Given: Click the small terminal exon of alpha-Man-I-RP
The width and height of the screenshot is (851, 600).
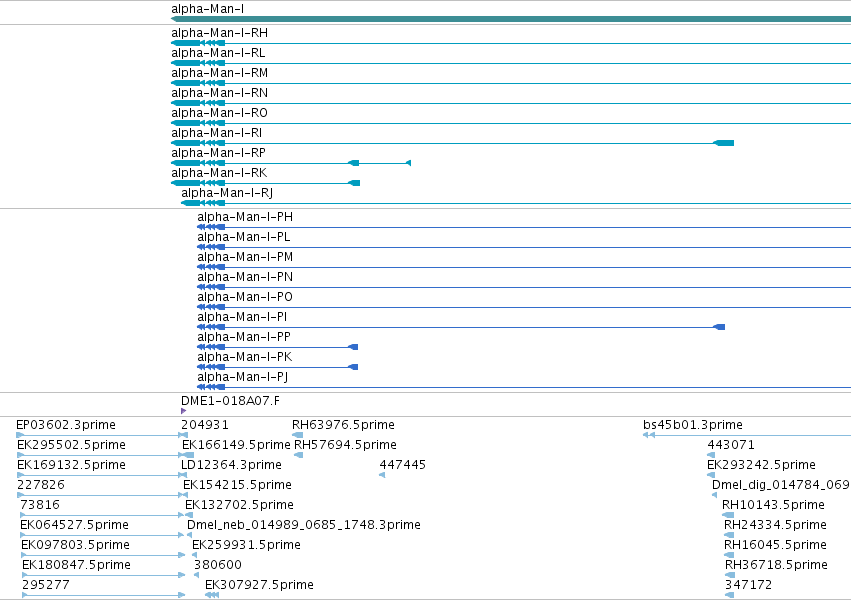Looking at the screenshot, I should pos(408,163).
